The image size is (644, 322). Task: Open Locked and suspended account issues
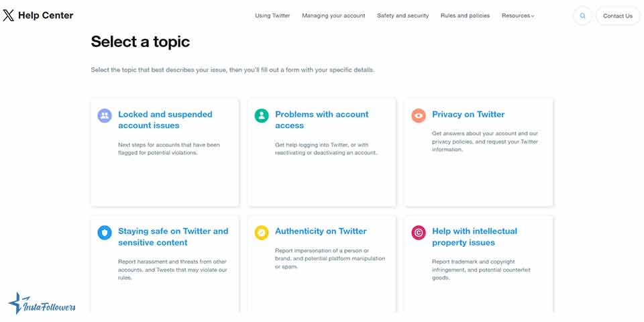(x=165, y=120)
